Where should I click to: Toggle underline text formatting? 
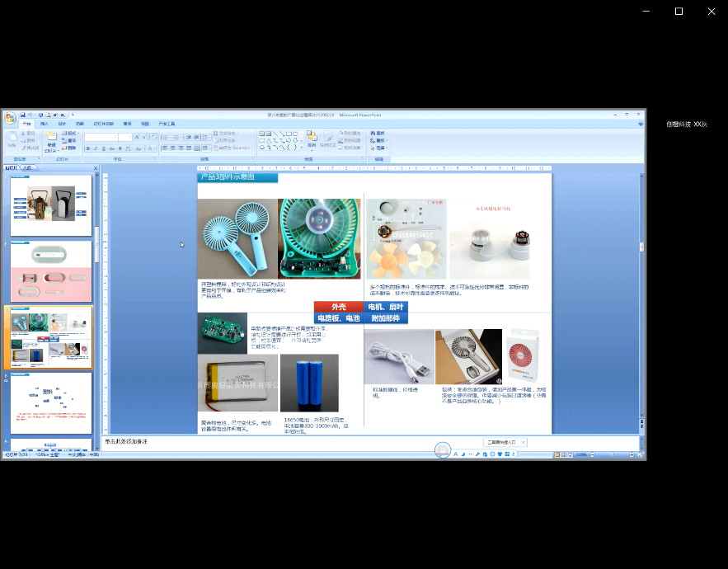click(x=103, y=148)
